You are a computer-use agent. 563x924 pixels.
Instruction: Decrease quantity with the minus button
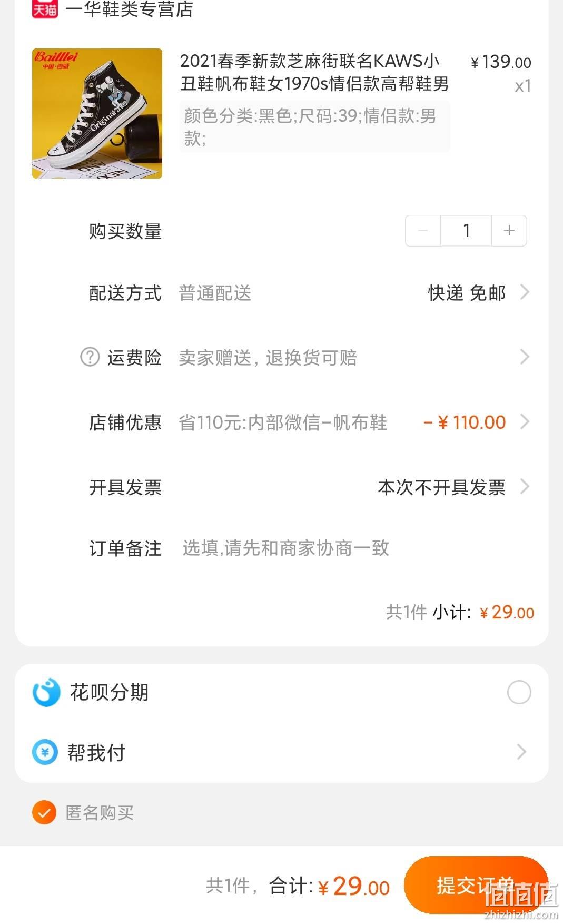click(422, 230)
